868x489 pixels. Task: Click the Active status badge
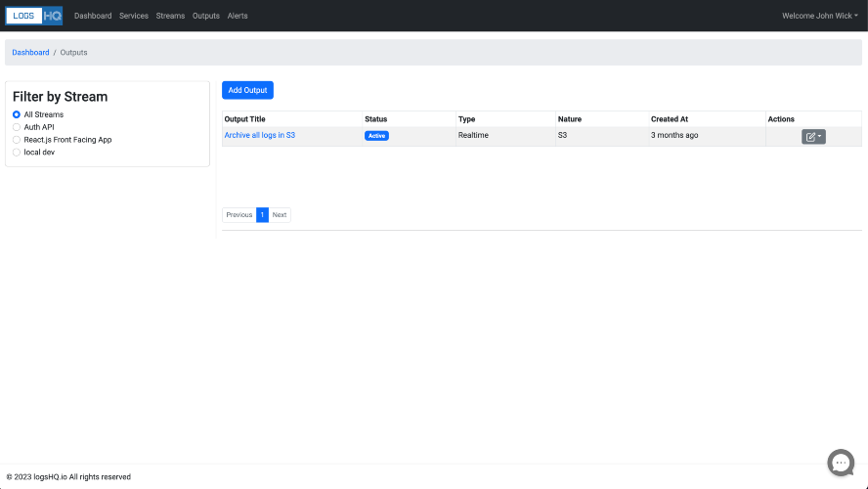coord(376,136)
